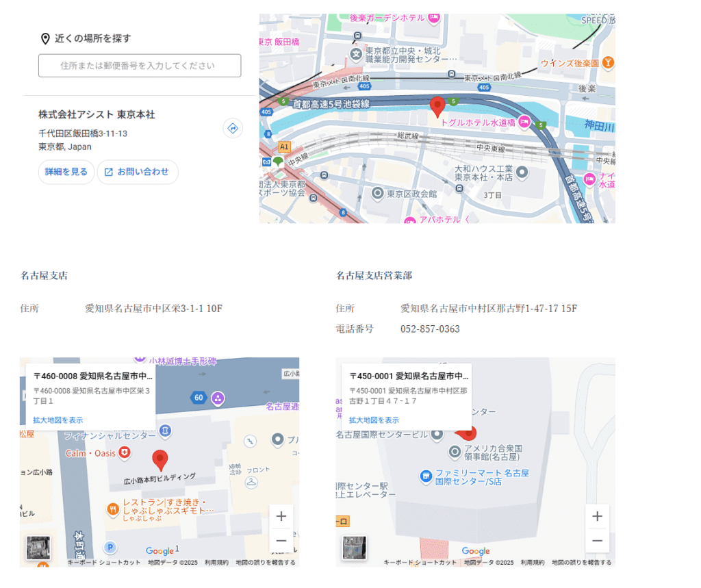Click the 後楽ガーデンホテル hotel marker

pyautogui.click(x=433, y=18)
